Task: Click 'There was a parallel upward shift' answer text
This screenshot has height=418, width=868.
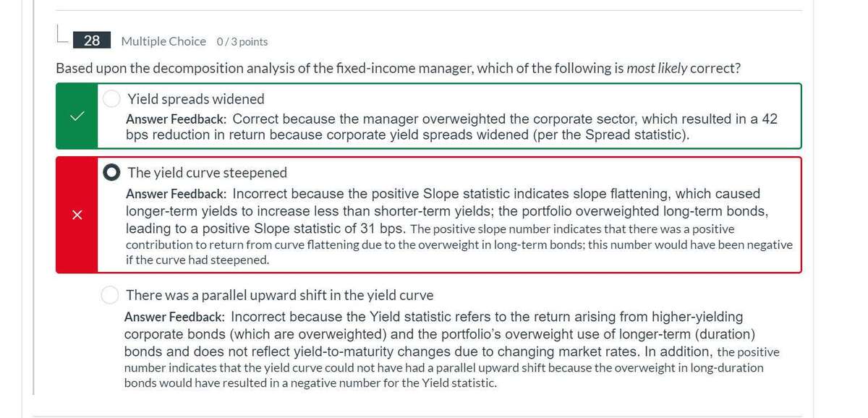Action: (x=280, y=295)
